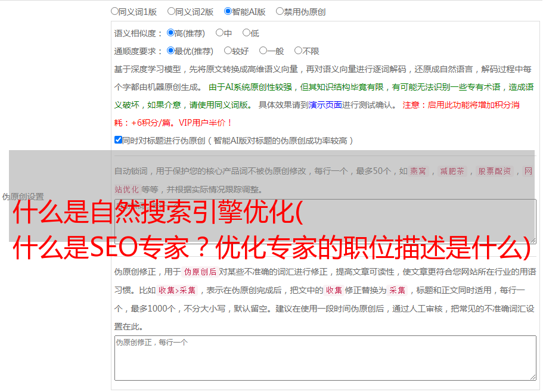The height and width of the screenshot is (392, 543).
Task: Select the 同义词1版 radio option
Action: pyautogui.click(x=114, y=11)
